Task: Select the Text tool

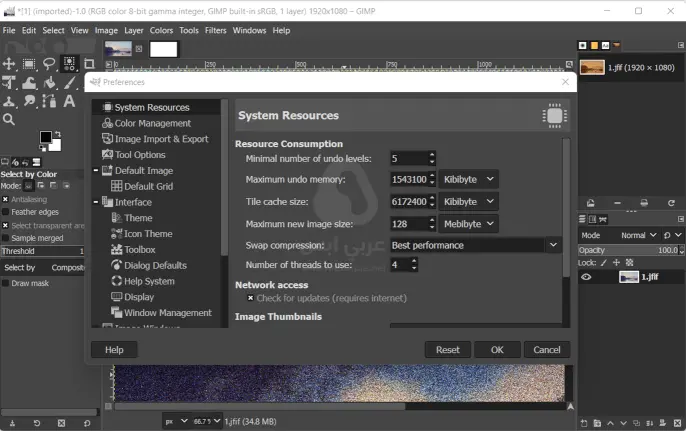Action: [69, 101]
